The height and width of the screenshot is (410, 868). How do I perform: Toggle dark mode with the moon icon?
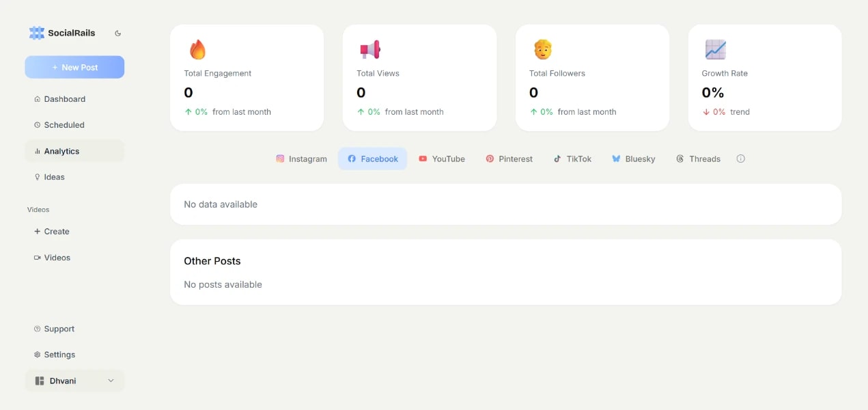(x=117, y=32)
